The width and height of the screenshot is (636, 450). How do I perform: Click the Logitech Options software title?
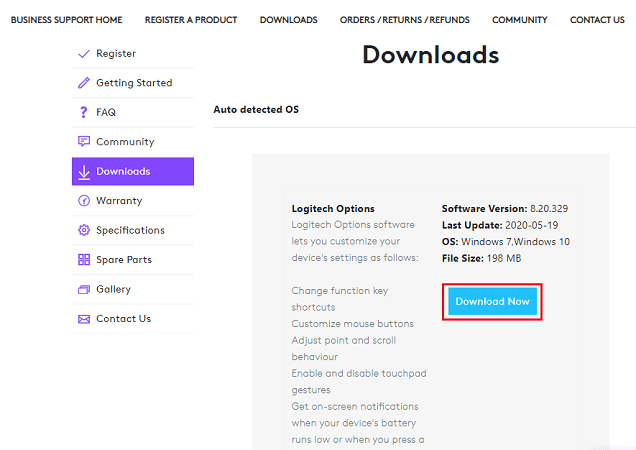coord(333,209)
